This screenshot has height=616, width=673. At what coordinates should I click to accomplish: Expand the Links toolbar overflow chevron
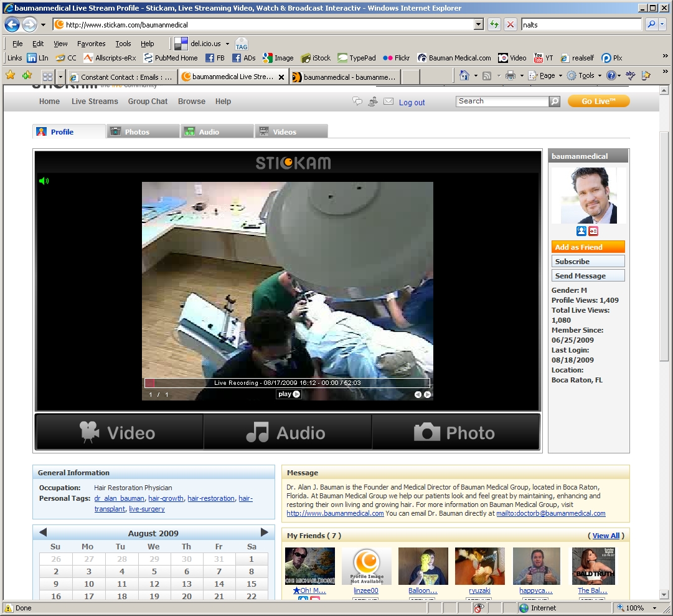click(665, 56)
